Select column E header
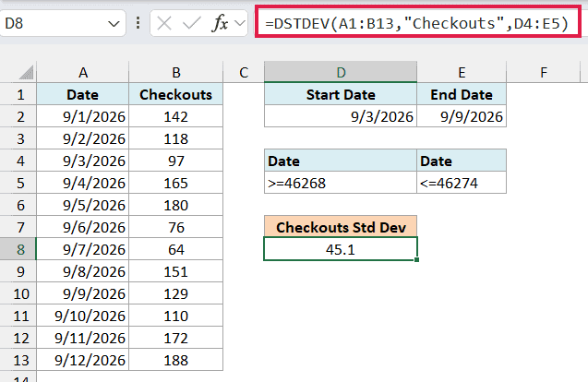The width and height of the screenshot is (588, 382). 462,72
